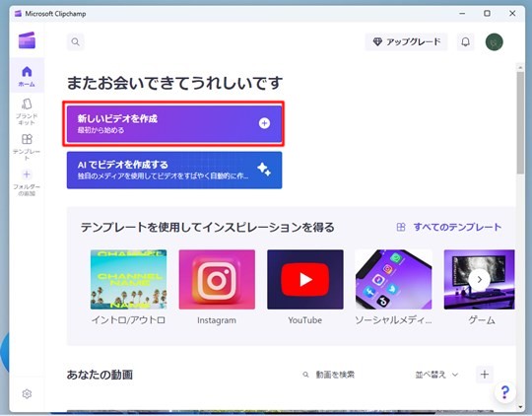This screenshot has width=532, height=416.
Task: Select the ソーシャルメディア template thumbnail
Action: pos(393,280)
